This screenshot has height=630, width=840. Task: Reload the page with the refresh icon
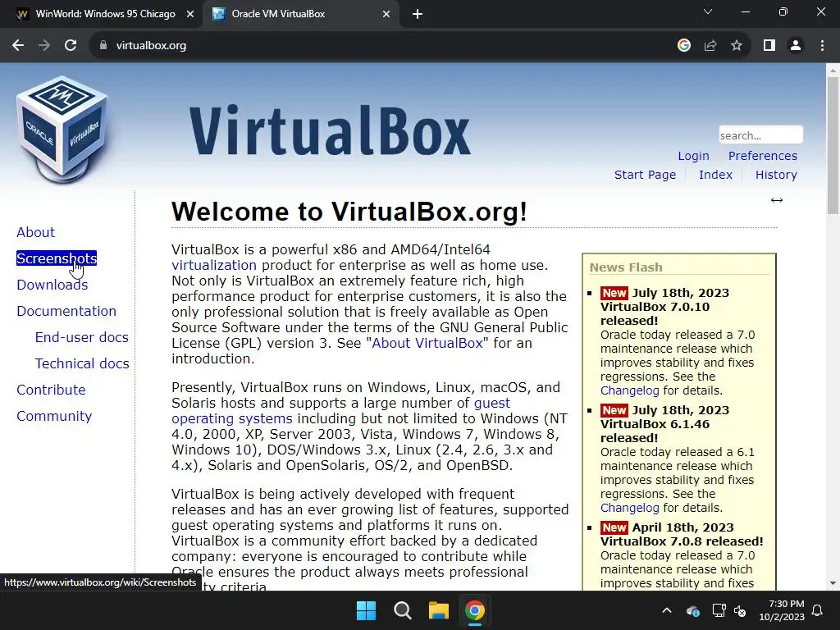(x=71, y=46)
